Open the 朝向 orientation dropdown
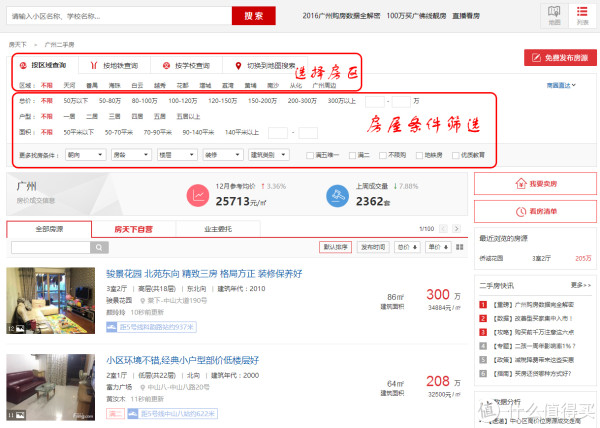 click(85, 155)
